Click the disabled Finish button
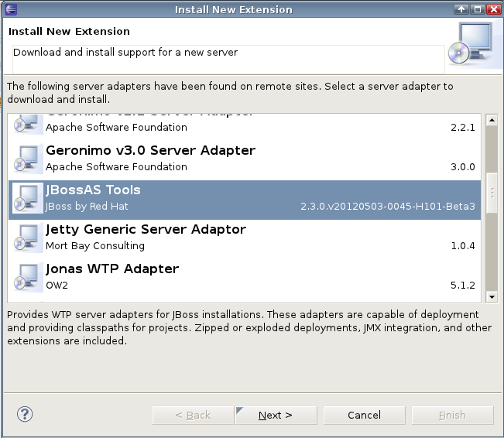The width and height of the screenshot is (504, 438). (x=452, y=416)
